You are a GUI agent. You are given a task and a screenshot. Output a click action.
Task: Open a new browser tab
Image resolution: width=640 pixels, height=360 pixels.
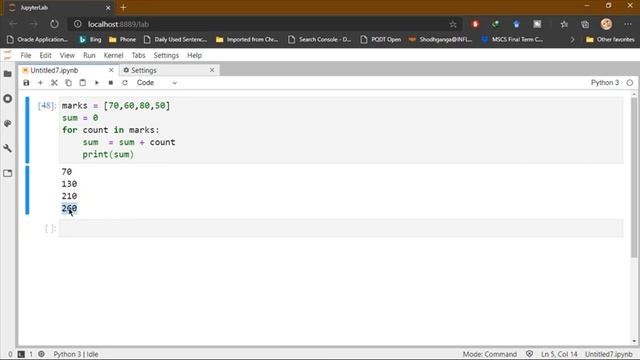pos(123,7)
